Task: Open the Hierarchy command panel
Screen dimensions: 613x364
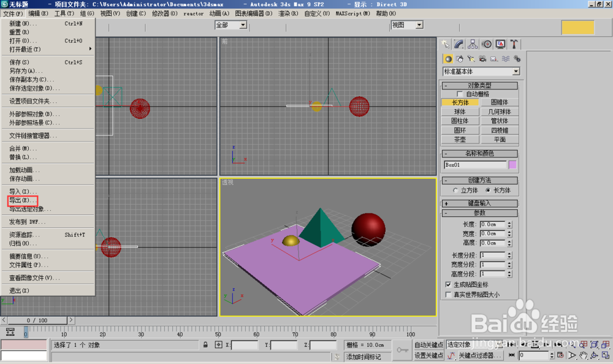Action: tap(471, 44)
